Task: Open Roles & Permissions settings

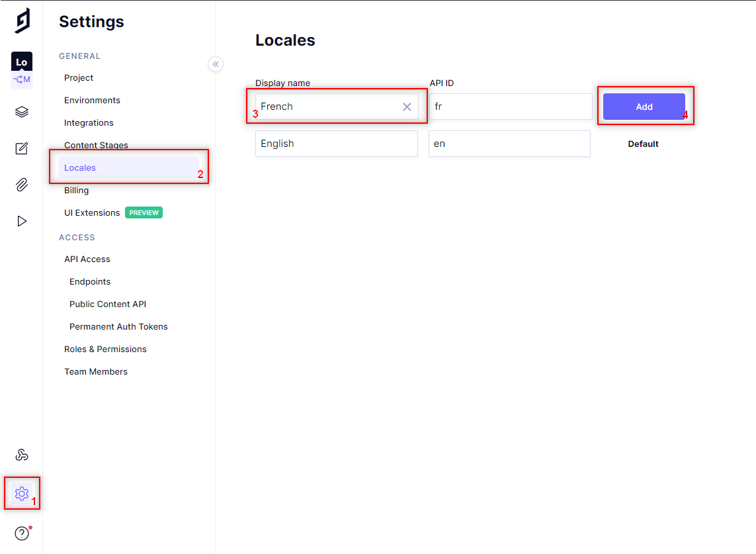Action: (x=105, y=349)
